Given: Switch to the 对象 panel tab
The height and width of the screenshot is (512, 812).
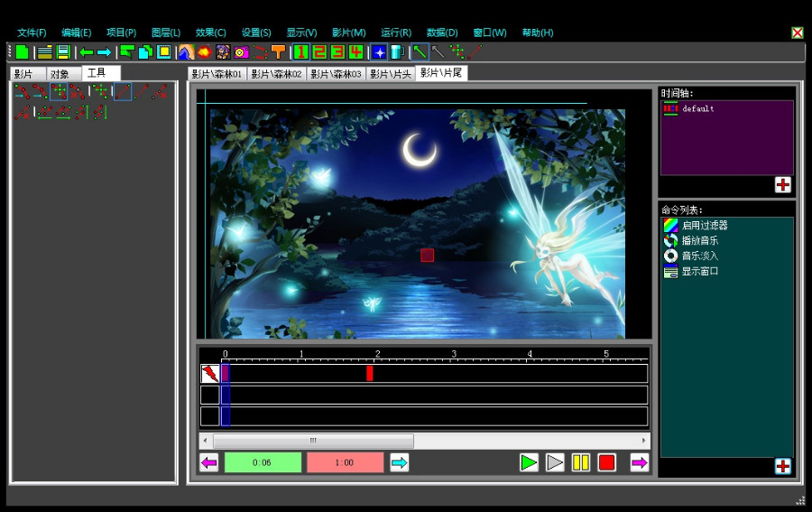Looking at the screenshot, I should (60, 74).
